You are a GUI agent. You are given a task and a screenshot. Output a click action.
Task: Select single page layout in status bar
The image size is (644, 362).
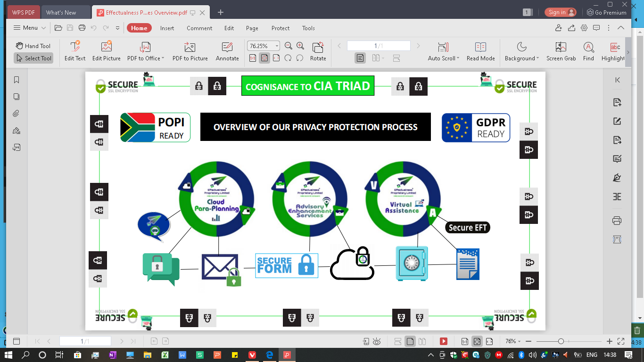coord(410,341)
